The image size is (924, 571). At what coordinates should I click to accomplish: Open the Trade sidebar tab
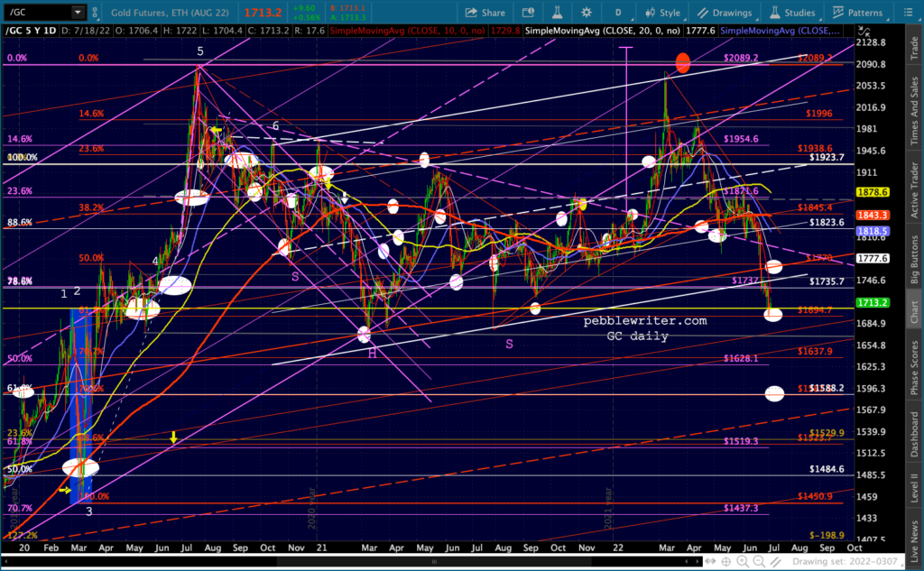pyautogui.click(x=914, y=49)
